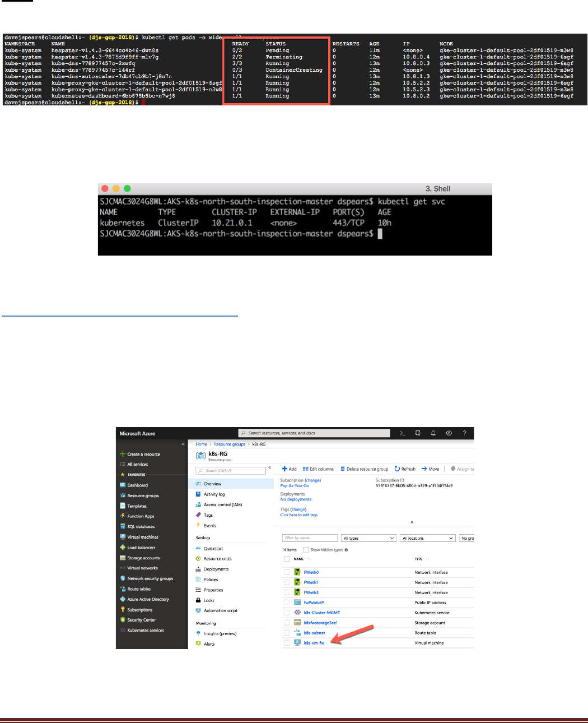Click Home in the breadcrumb

point(201,444)
